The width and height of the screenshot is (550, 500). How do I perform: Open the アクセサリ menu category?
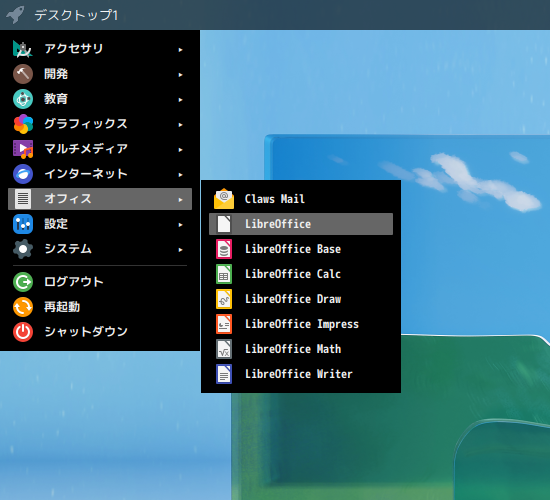pyautogui.click(x=100, y=49)
